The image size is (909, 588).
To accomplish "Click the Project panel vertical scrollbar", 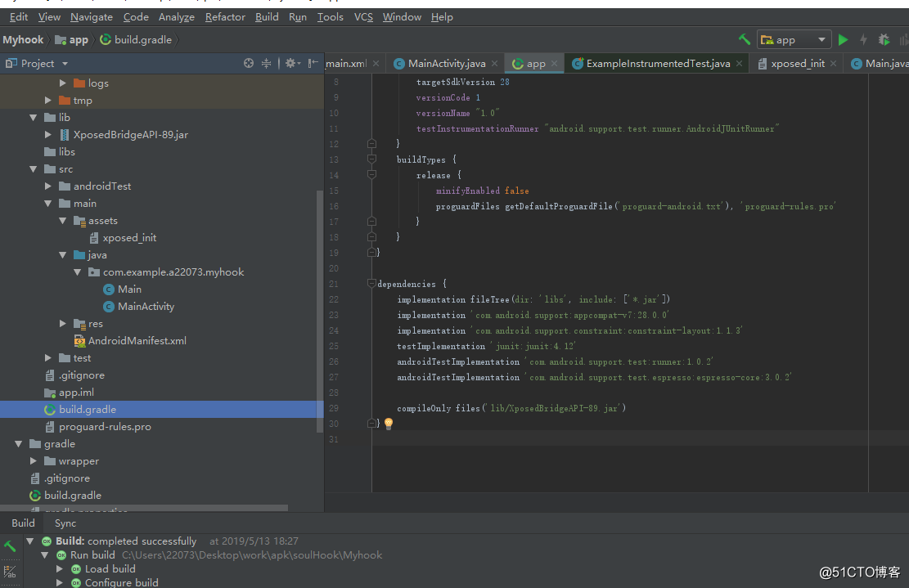I will point(319,311).
